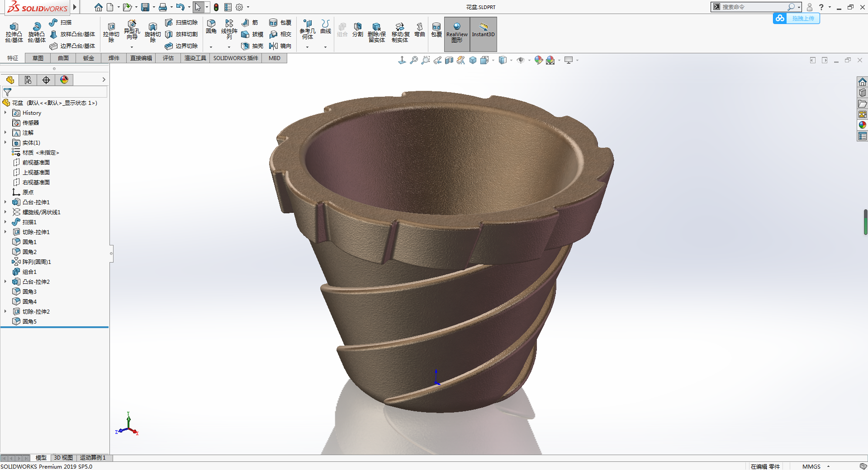Select the 删除/保留实体 delete body tool
Viewport: 868px width, 470px height.
tap(377, 33)
